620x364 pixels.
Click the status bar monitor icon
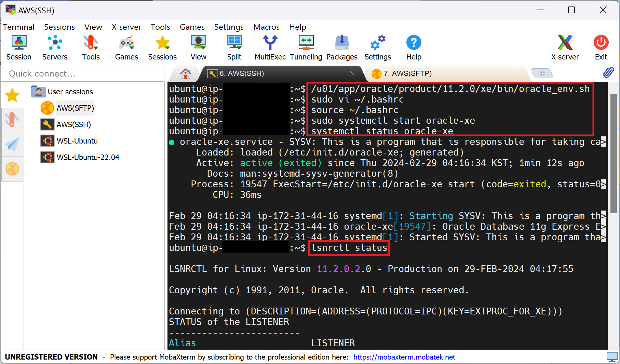pyautogui.click(x=612, y=357)
